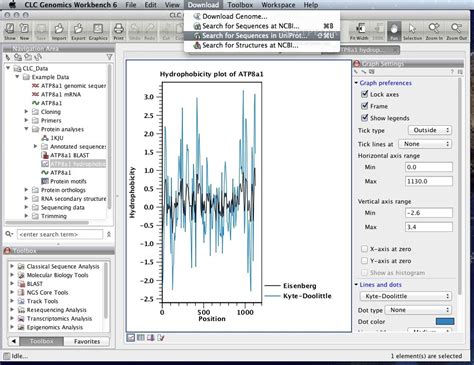Activate the Selection arrow tool
Image resolution: width=474 pixels, height=365 pixels.
pyautogui.click(x=412, y=31)
